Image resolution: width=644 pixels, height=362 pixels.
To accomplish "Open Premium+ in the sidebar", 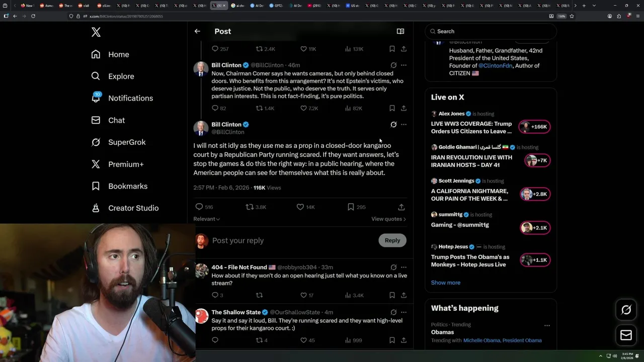I will click(x=117, y=164).
